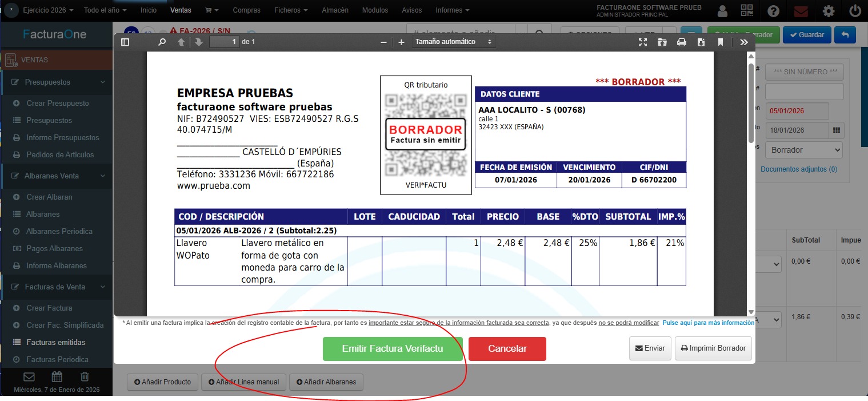This screenshot has height=401, width=868.
Task: Click the PDF page number field
Action: coord(224,42)
